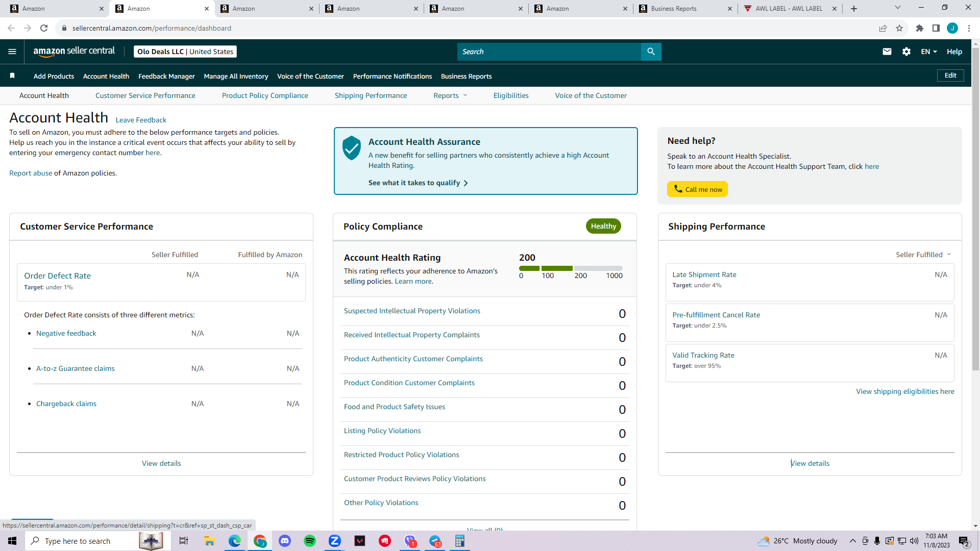Open the settings gear icon
Viewport: 980px width, 551px height.
[x=906, y=52]
